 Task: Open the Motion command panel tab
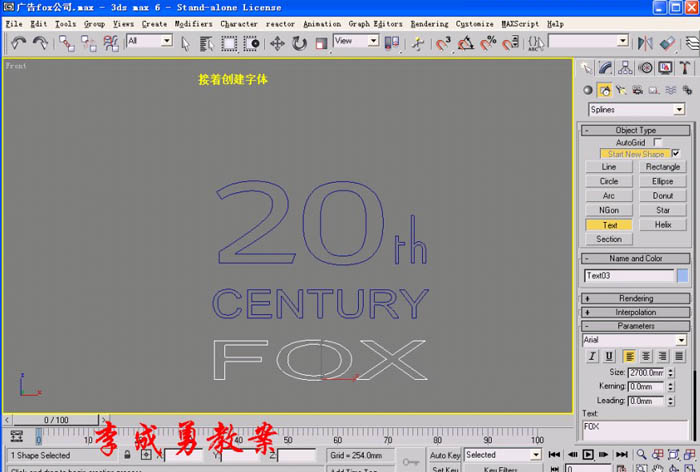tap(645, 68)
